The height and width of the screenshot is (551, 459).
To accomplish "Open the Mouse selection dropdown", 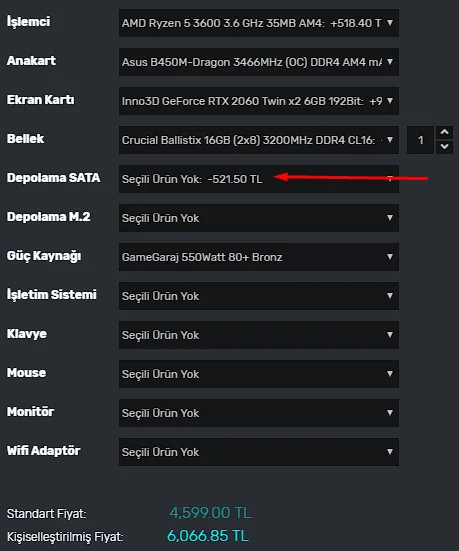I will (x=259, y=374).
